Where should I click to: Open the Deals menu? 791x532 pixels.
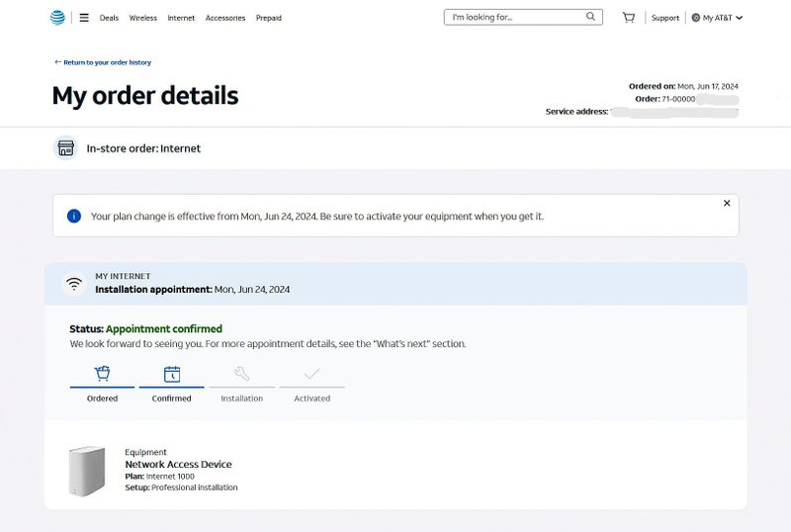tap(109, 18)
